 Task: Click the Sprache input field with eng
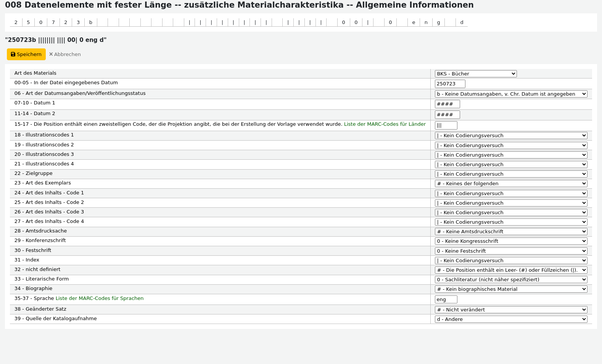click(x=446, y=300)
